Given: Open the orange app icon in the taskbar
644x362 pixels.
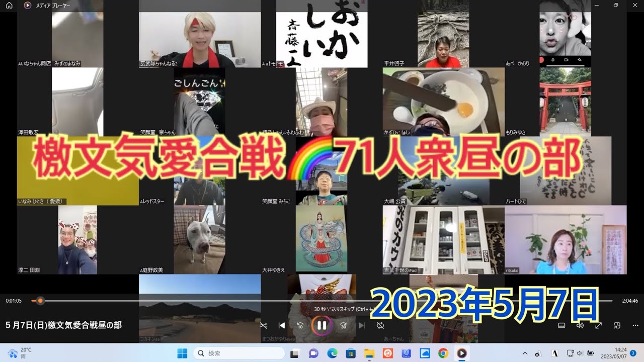Looking at the screenshot, I should [x=388, y=353].
